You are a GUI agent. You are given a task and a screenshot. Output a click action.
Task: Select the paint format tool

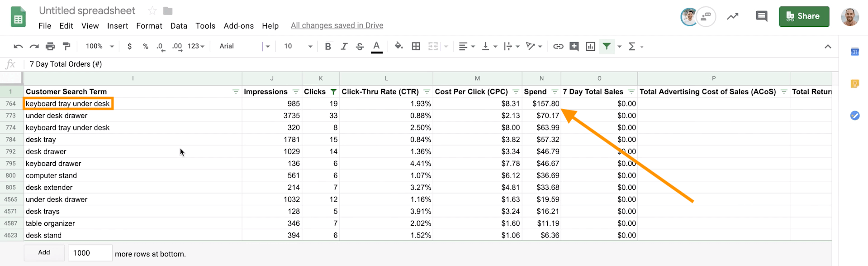[66, 46]
